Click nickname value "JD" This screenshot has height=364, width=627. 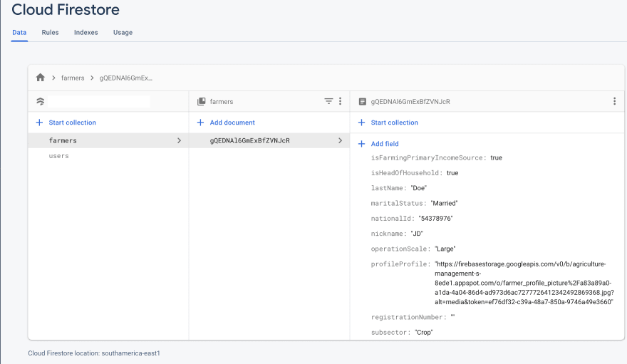point(417,234)
